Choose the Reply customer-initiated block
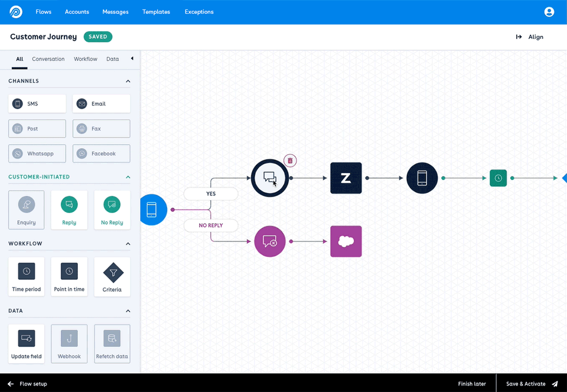Screen dimensions: 567x392 pos(69,210)
